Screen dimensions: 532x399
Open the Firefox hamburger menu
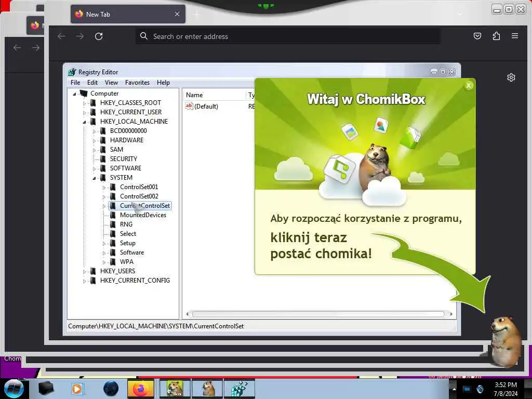pos(515,36)
